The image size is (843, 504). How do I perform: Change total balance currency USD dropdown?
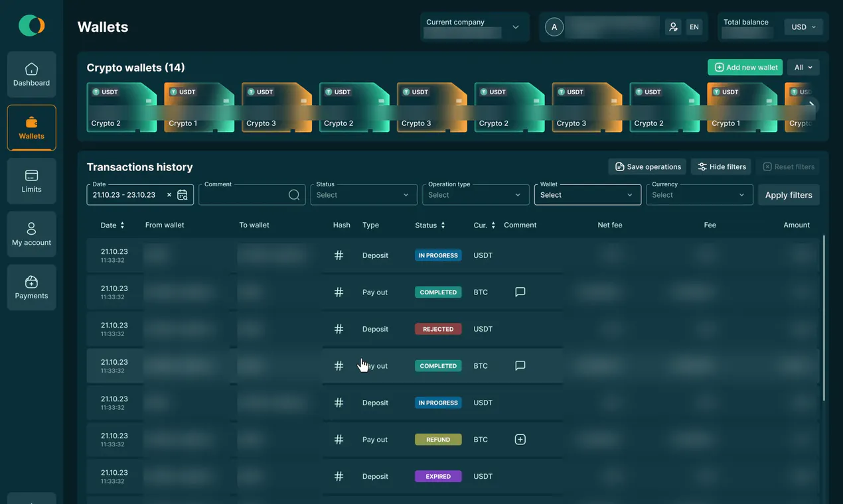[803, 27]
